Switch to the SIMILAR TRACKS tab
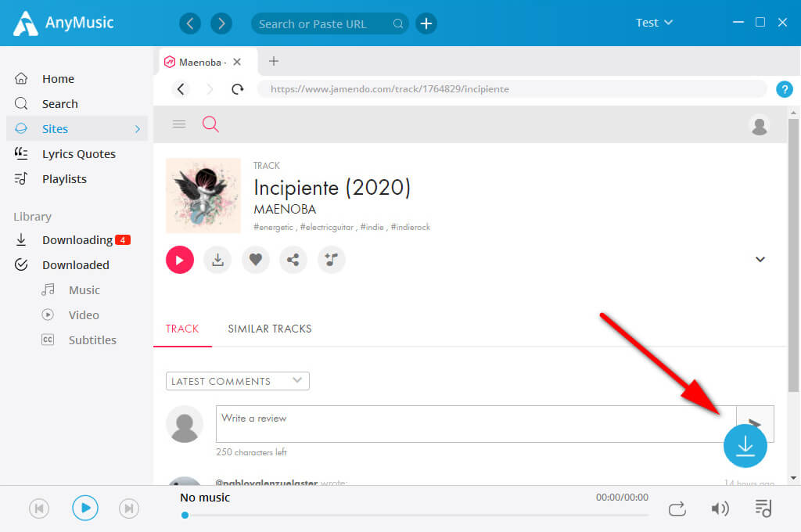The width and height of the screenshot is (801, 532). coord(270,329)
